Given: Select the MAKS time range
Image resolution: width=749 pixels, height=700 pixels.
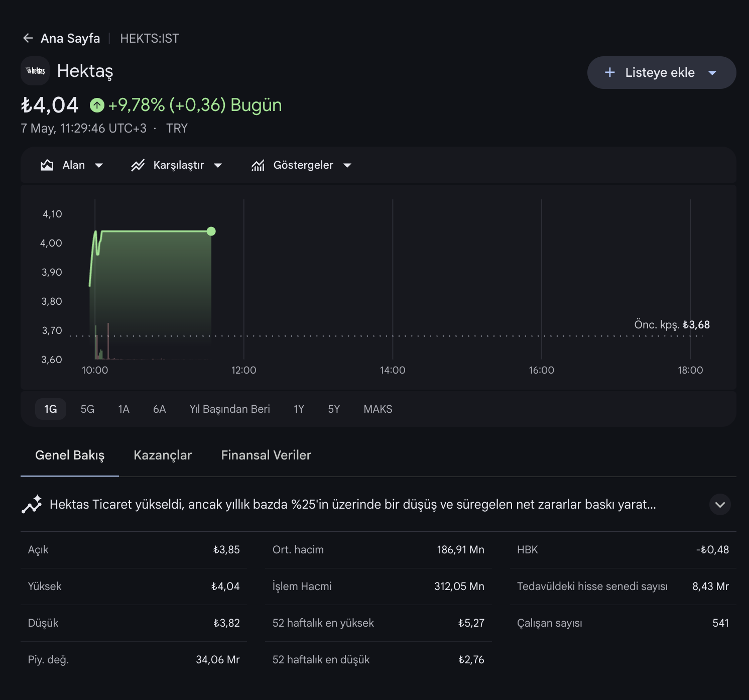Looking at the screenshot, I should point(378,409).
